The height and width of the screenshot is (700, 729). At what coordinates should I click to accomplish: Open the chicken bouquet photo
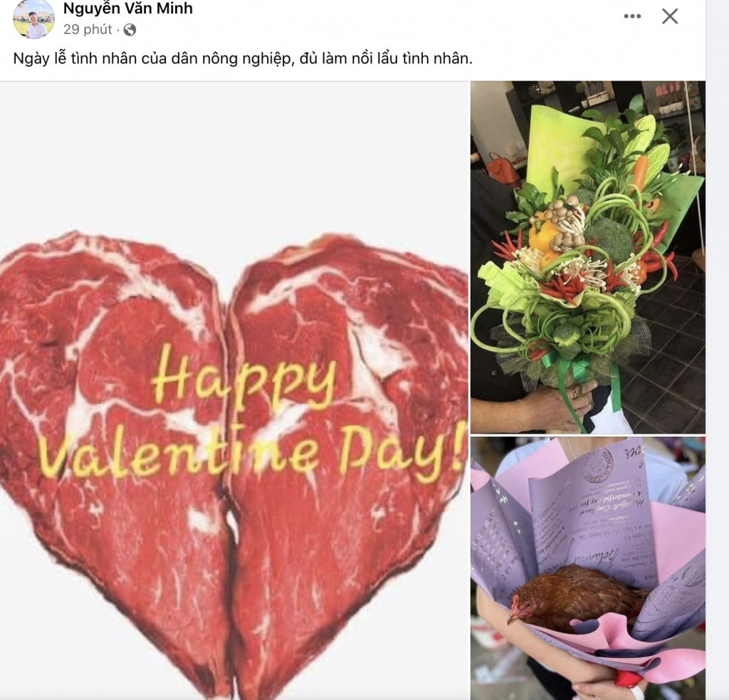pos(587,568)
